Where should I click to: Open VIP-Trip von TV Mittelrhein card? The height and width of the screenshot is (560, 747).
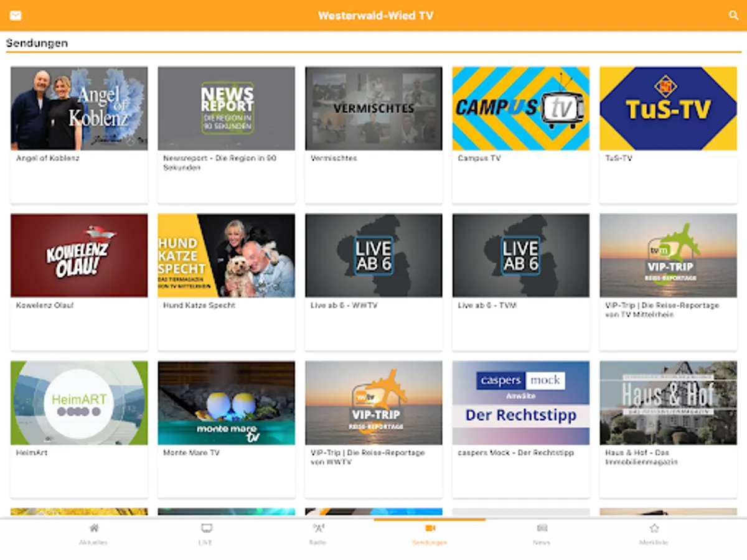point(668,282)
